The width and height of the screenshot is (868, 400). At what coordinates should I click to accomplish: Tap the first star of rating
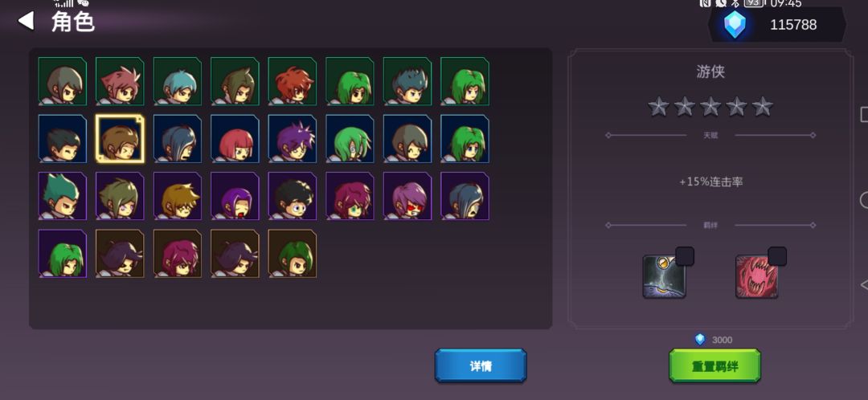[659, 106]
